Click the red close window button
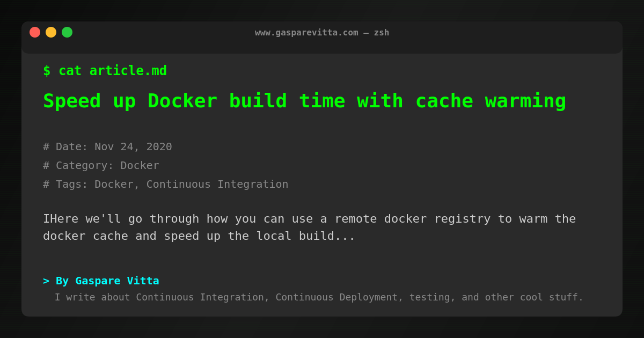Image resolution: width=644 pixels, height=338 pixels. point(35,32)
